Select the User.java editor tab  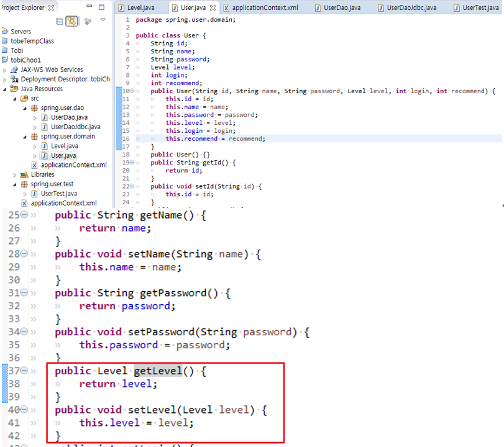point(193,7)
